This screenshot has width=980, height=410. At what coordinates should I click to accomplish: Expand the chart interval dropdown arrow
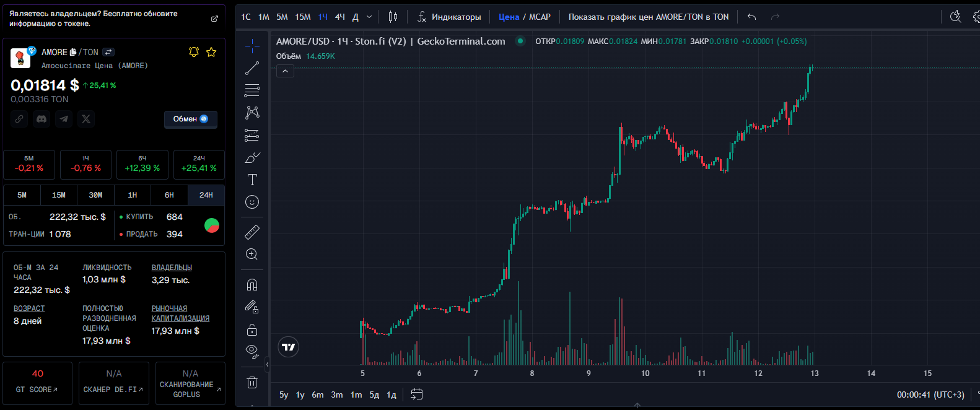pyautogui.click(x=369, y=17)
